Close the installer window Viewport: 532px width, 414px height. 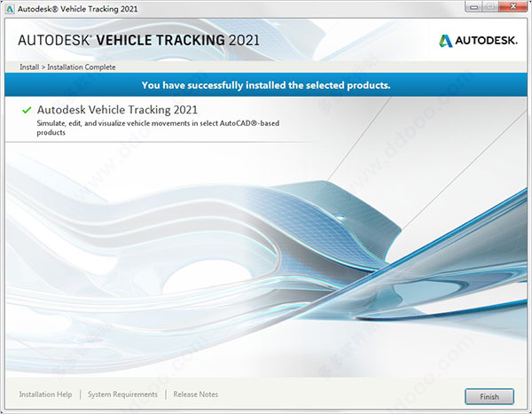[513, 7]
